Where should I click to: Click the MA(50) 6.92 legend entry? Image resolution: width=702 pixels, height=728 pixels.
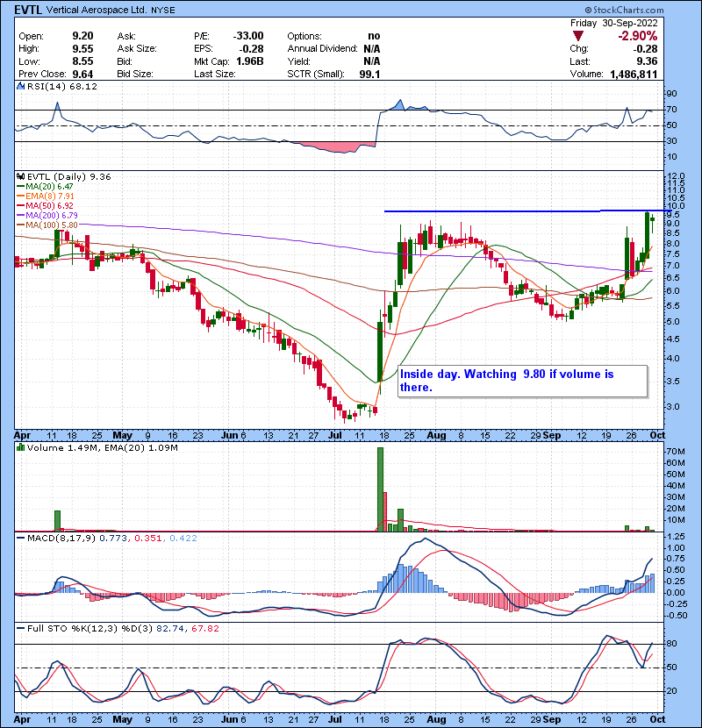(x=45, y=205)
